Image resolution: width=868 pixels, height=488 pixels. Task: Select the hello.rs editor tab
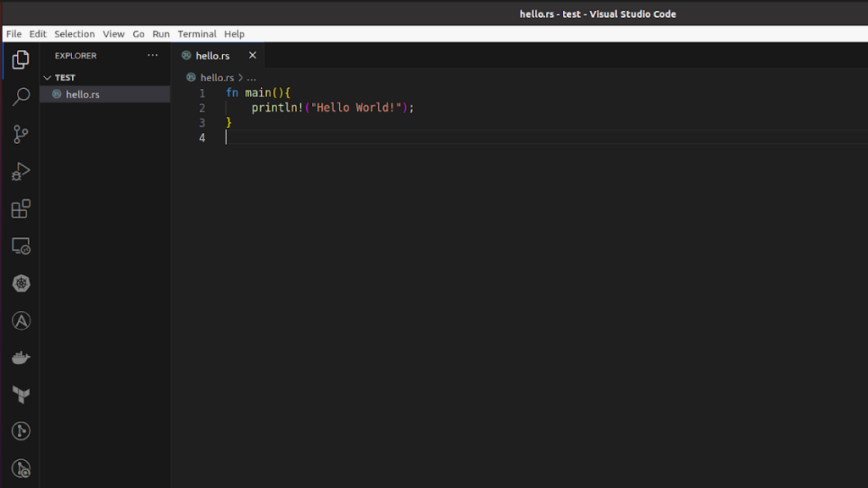pos(212,55)
